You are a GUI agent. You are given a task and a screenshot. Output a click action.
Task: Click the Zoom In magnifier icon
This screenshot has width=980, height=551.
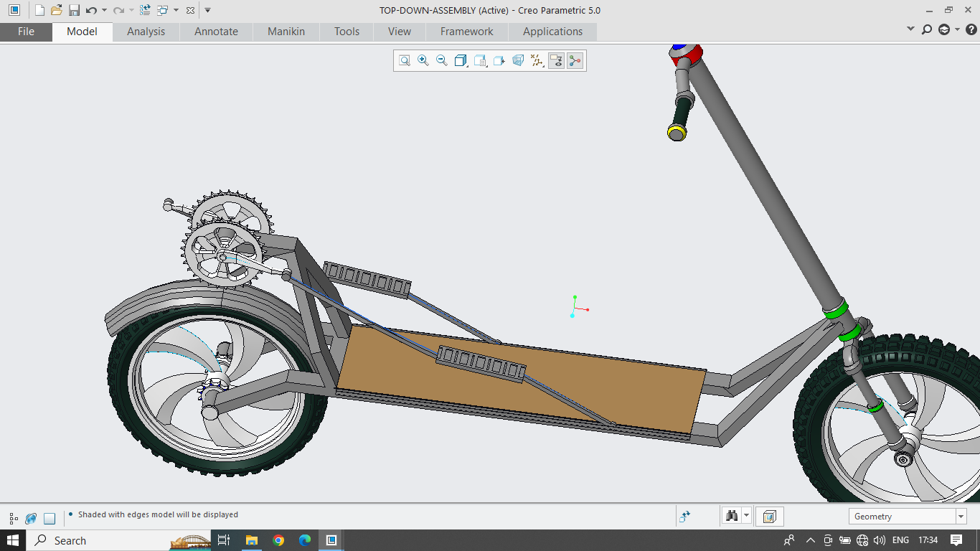423,61
